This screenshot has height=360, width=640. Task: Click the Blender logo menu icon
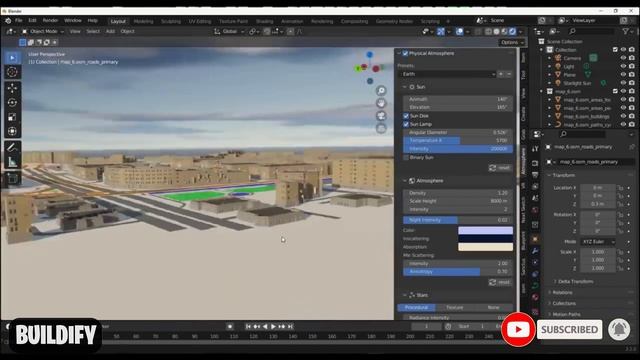point(8,20)
